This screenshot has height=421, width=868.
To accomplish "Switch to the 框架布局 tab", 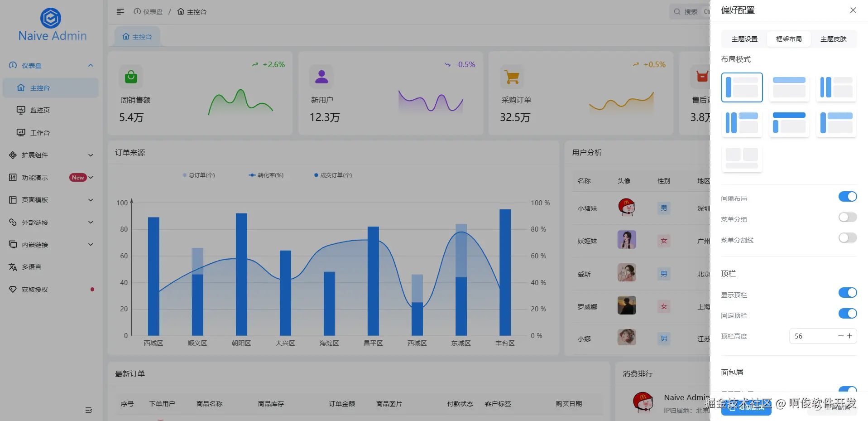I will pyautogui.click(x=789, y=39).
